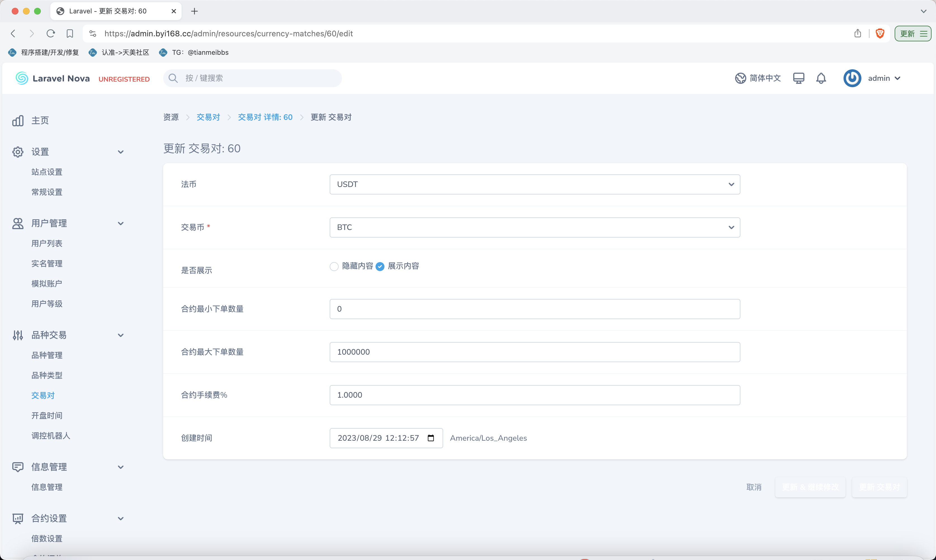Collapse the 合约设置 sidebar section
Image resolution: width=936 pixels, height=560 pixels.
click(121, 518)
